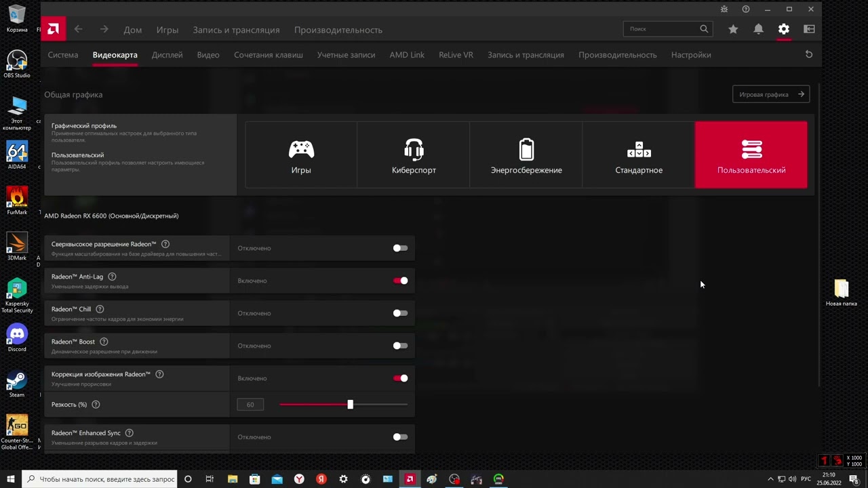Go back with the left arrow
The image size is (868, 488).
click(x=79, y=29)
